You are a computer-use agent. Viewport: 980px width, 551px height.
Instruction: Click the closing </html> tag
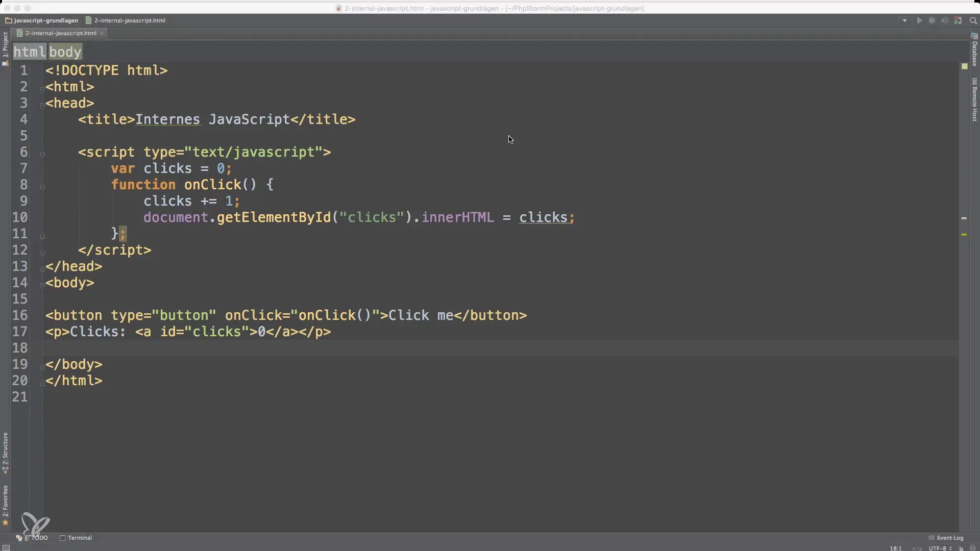click(x=74, y=381)
